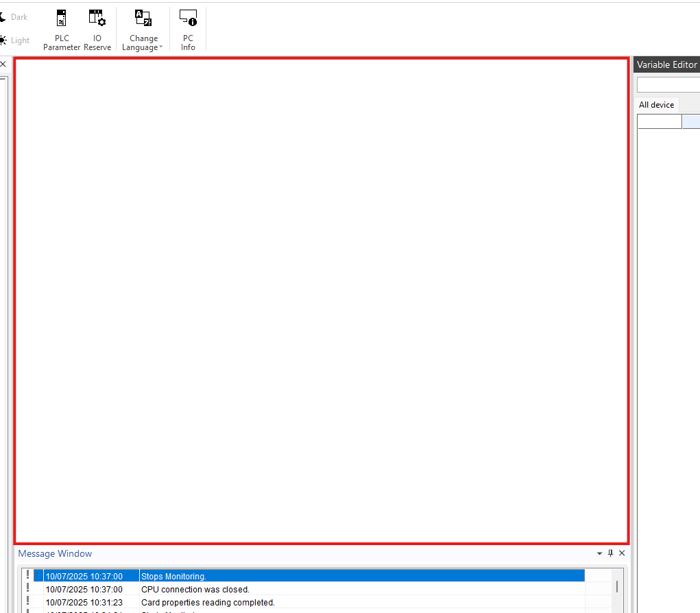Pin the Message Window panel
The width and height of the screenshot is (700, 613).
[x=610, y=553]
